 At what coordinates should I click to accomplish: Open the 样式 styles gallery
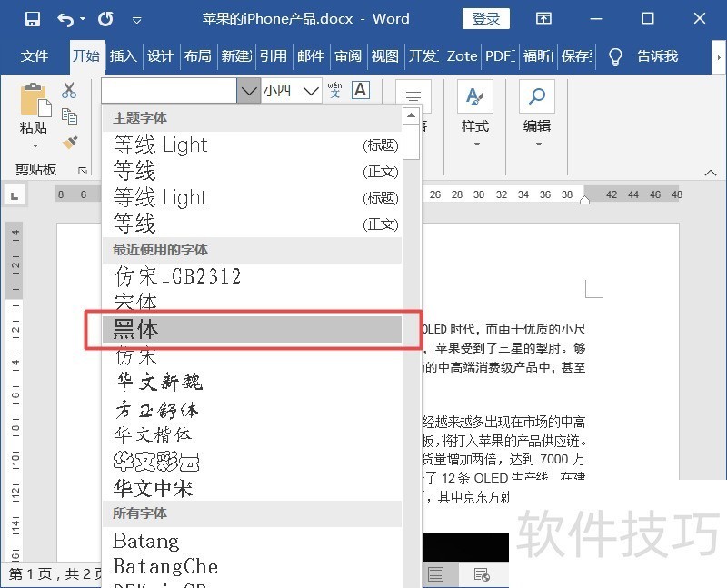[474, 114]
